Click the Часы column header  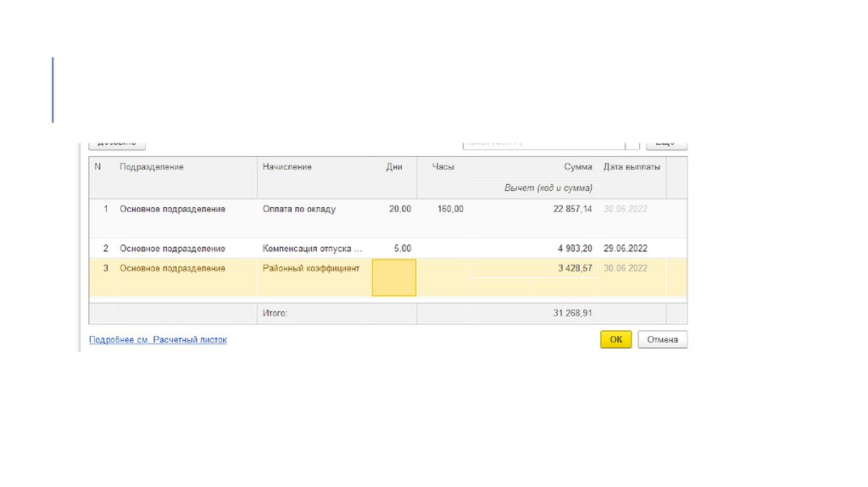(442, 167)
